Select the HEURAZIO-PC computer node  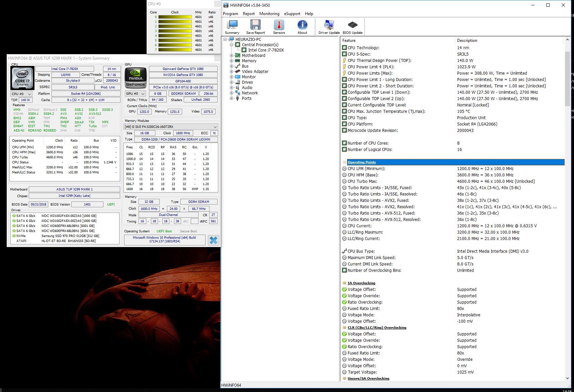tap(248, 39)
